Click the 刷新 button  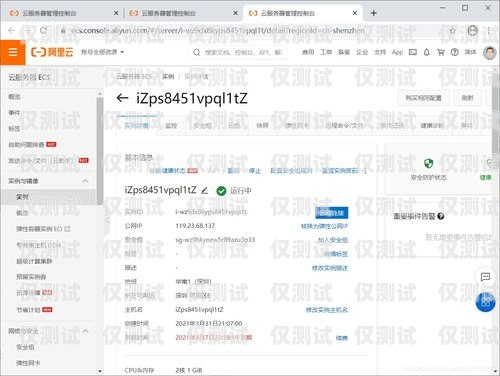click(x=467, y=98)
